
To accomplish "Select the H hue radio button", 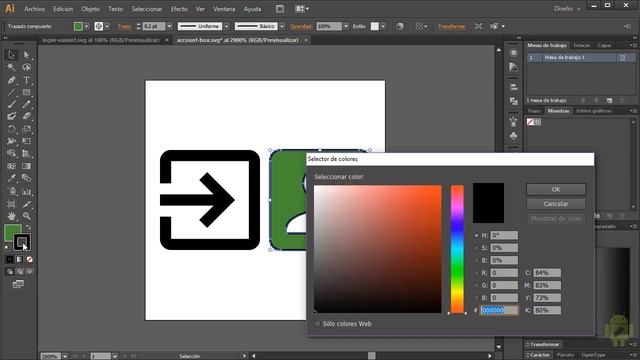I will [476, 236].
